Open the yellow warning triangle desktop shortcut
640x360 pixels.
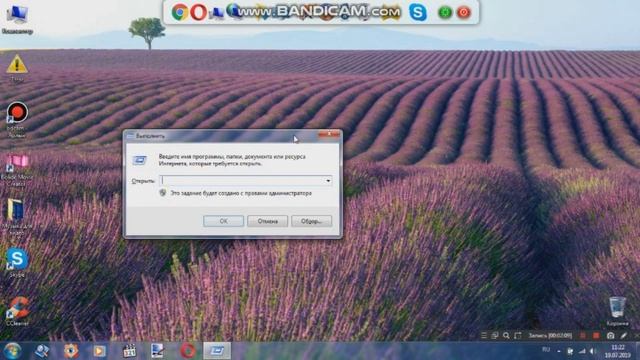(17, 69)
